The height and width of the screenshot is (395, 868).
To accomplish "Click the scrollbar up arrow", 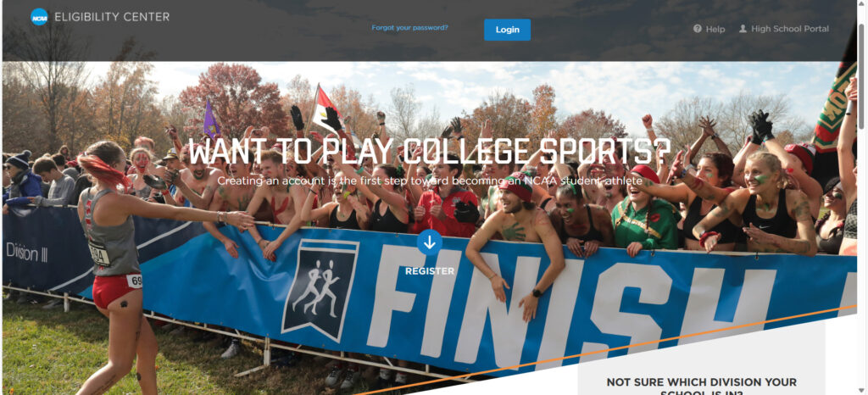I will 863,4.
